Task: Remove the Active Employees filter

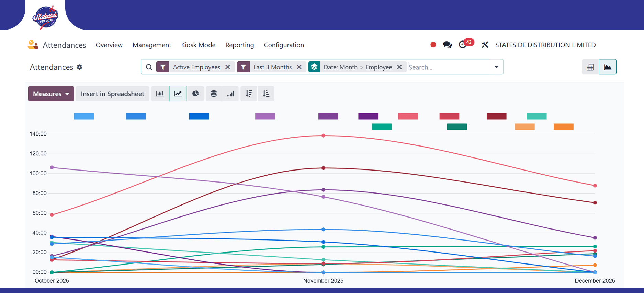Action: tap(228, 67)
